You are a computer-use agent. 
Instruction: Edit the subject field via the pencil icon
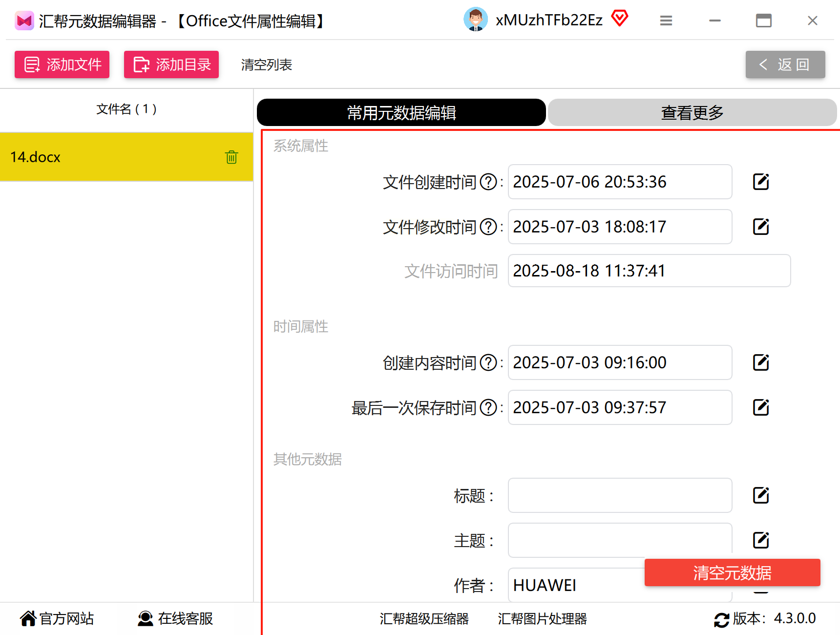761,540
